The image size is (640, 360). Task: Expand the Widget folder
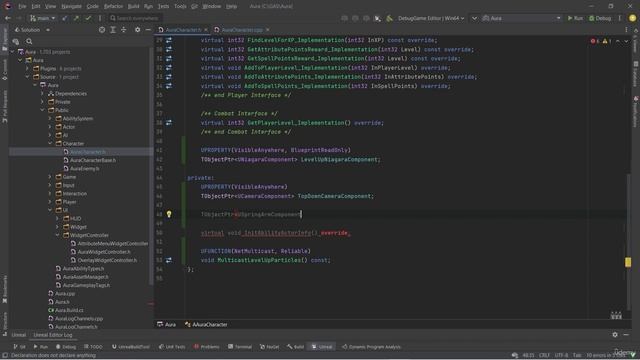58,227
